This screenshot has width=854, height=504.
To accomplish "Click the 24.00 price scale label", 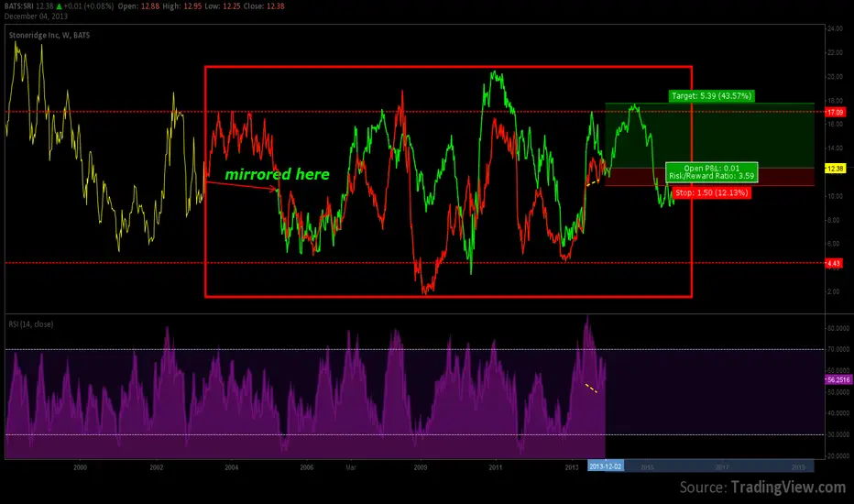I will tap(836, 29).
